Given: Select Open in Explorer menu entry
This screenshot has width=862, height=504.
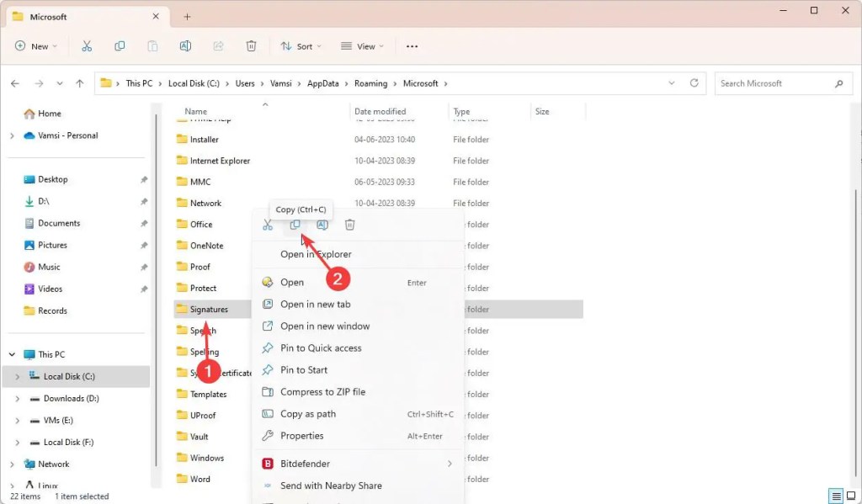Looking at the screenshot, I should (358, 254).
